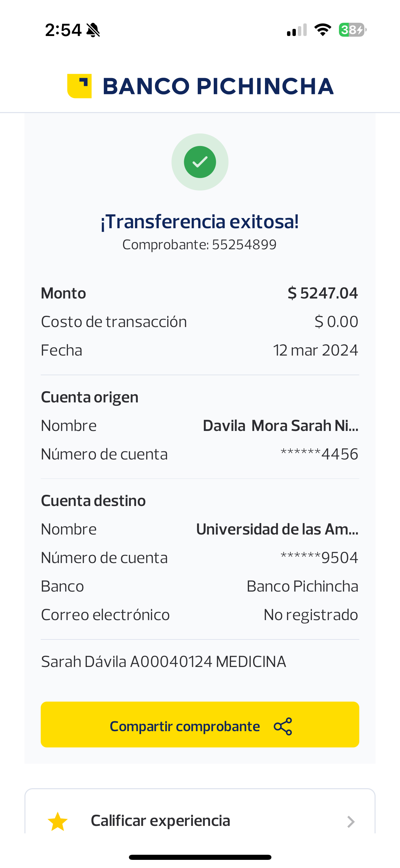Tap the home indicator bar

click(200, 857)
